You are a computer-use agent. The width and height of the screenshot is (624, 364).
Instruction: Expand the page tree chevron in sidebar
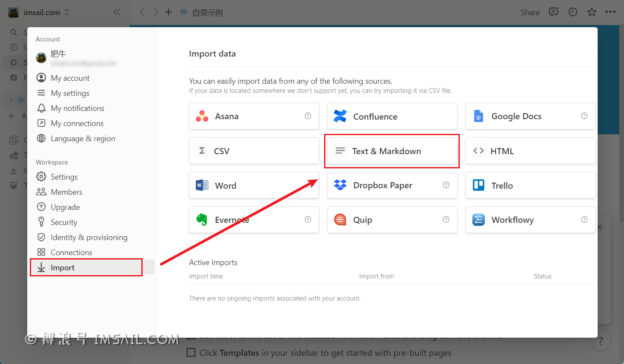11,101
